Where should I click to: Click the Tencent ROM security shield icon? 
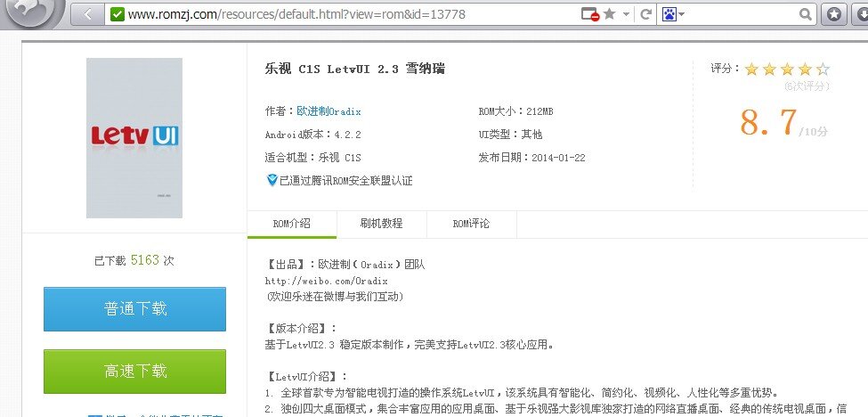point(272,180)
